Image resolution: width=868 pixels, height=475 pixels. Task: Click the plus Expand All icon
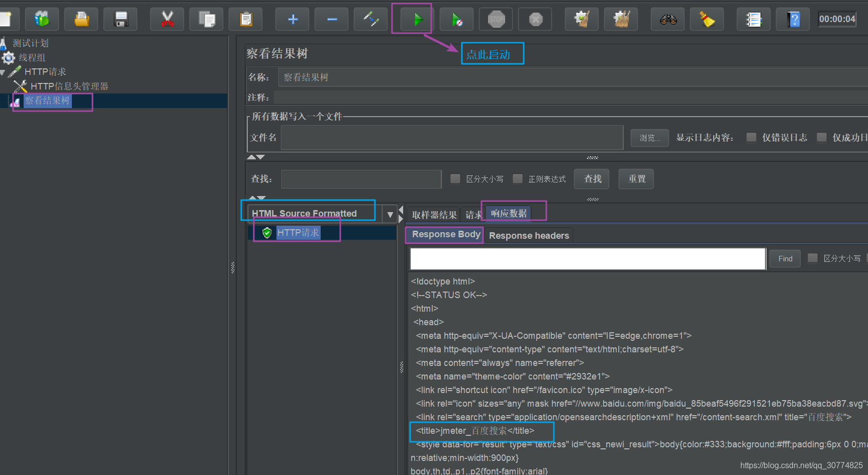click(x=293, y=20)
